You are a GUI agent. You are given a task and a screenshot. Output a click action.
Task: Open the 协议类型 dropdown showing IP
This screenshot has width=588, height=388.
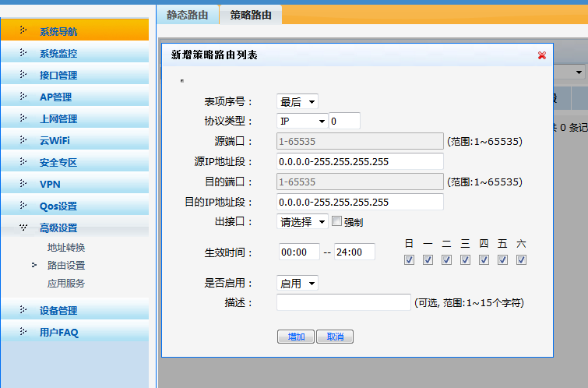click(302, 122)
